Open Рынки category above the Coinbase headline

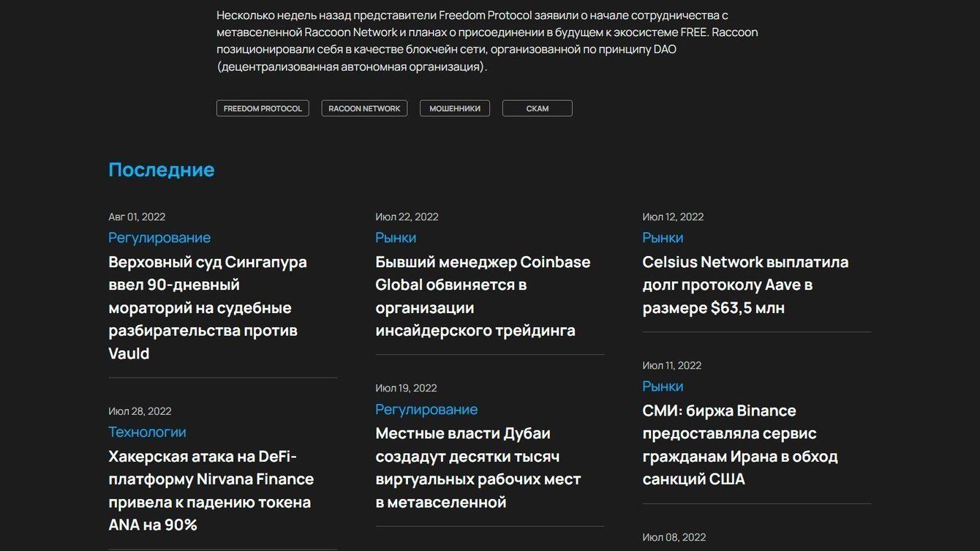point(396,238)
